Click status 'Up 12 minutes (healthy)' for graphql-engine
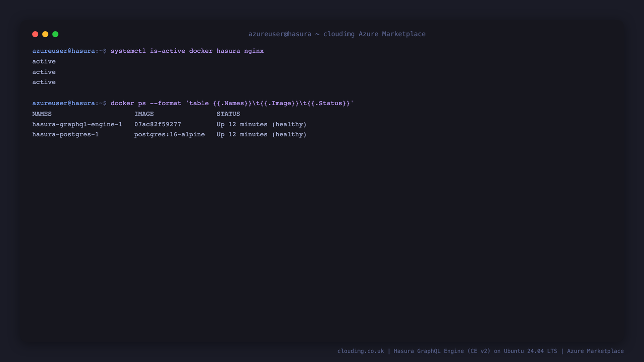Viewport: 644px width, 362px height. (x=262, y=124)
